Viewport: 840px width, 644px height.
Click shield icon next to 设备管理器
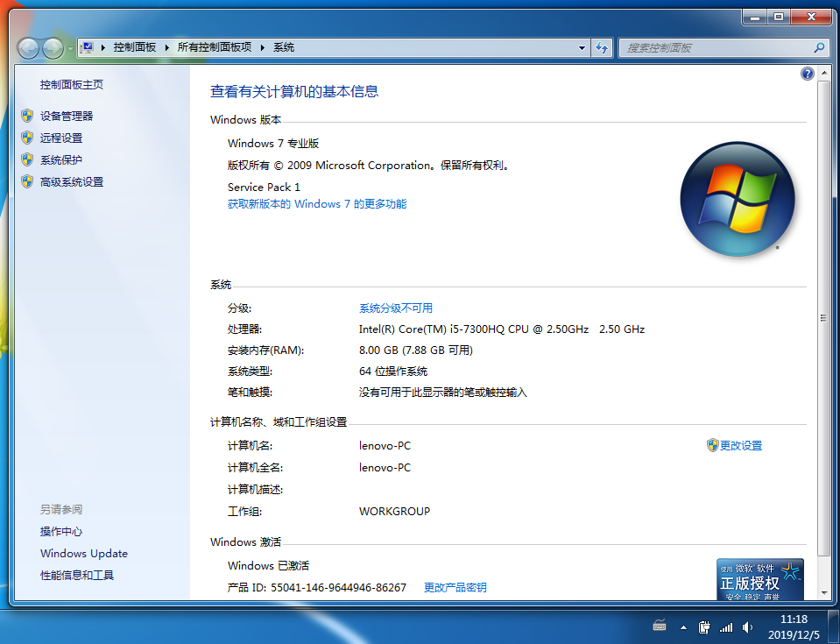tap(27, 116)
